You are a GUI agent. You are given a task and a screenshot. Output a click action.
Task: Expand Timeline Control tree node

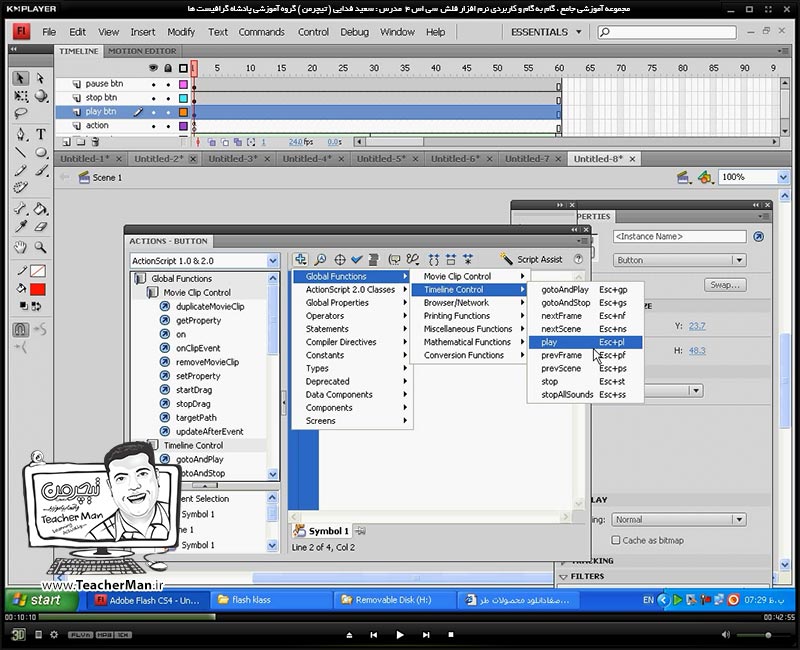coord(152,445)
